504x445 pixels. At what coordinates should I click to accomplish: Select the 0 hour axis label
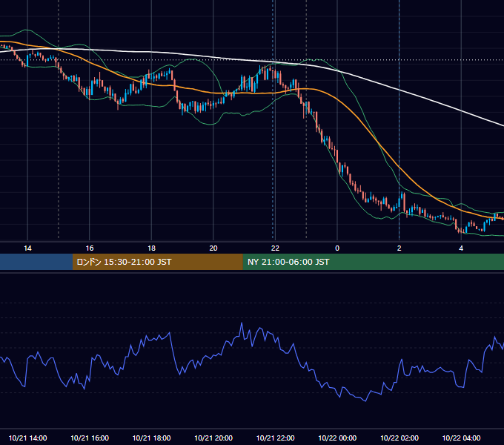click(337, 248)
